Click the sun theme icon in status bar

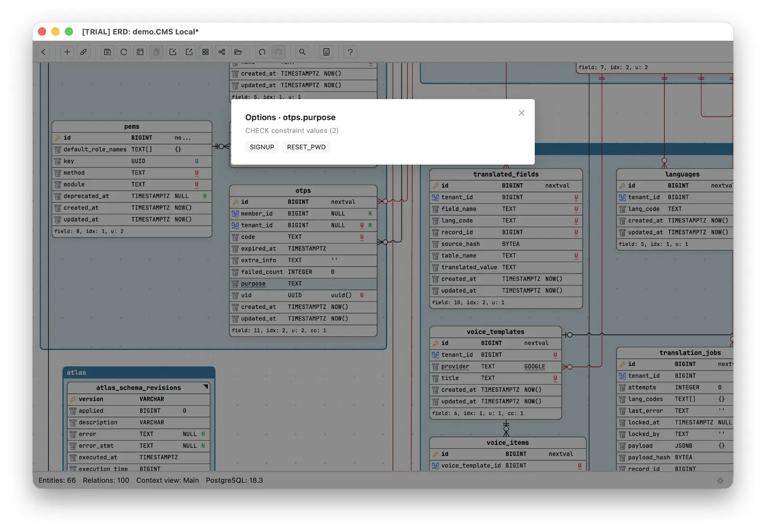pyautogui.click(x=721, y=480)
